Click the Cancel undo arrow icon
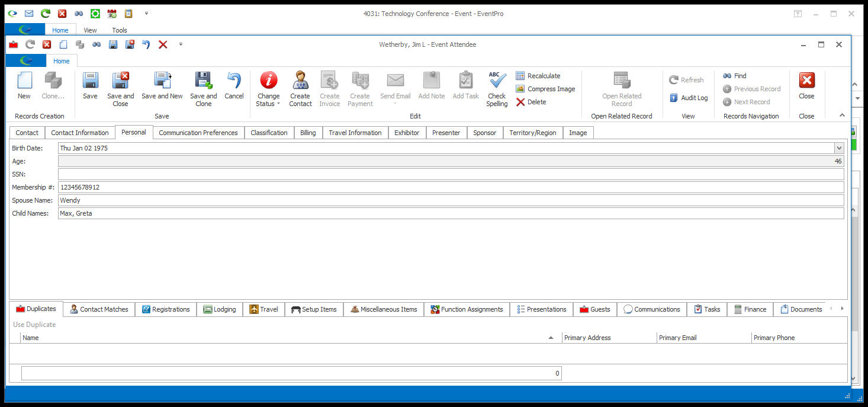 pyautogui.click(x=234, y=81)
